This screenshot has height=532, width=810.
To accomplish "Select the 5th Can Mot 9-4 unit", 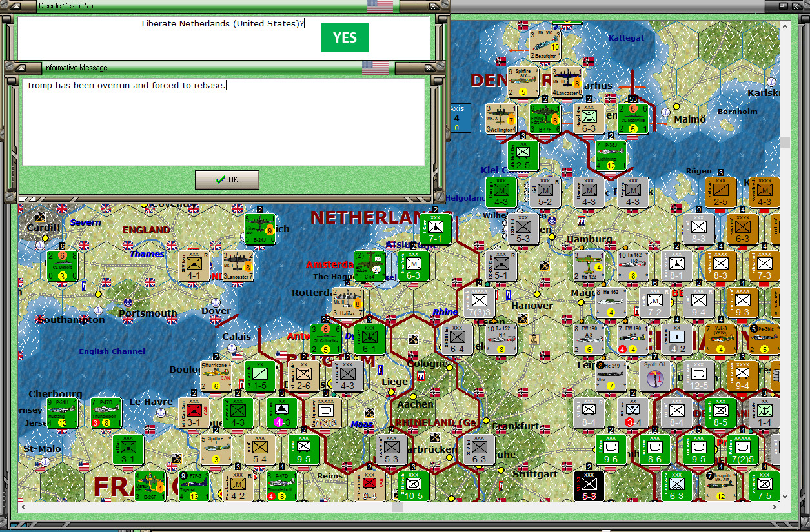I will click(370, 487).
